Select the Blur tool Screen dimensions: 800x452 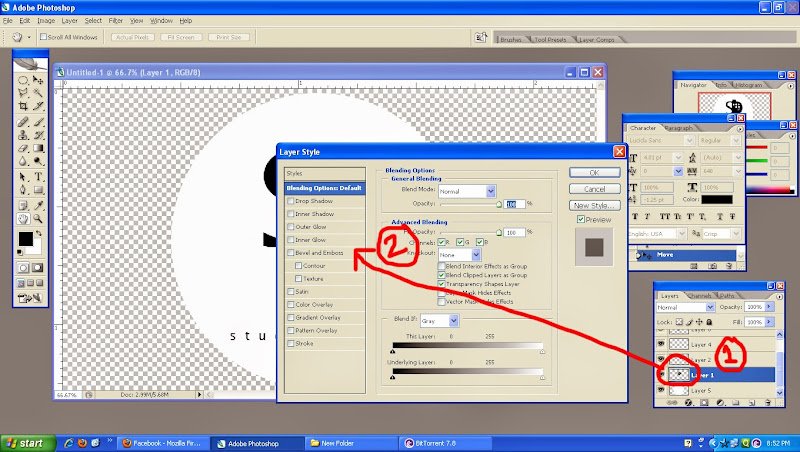23,161
